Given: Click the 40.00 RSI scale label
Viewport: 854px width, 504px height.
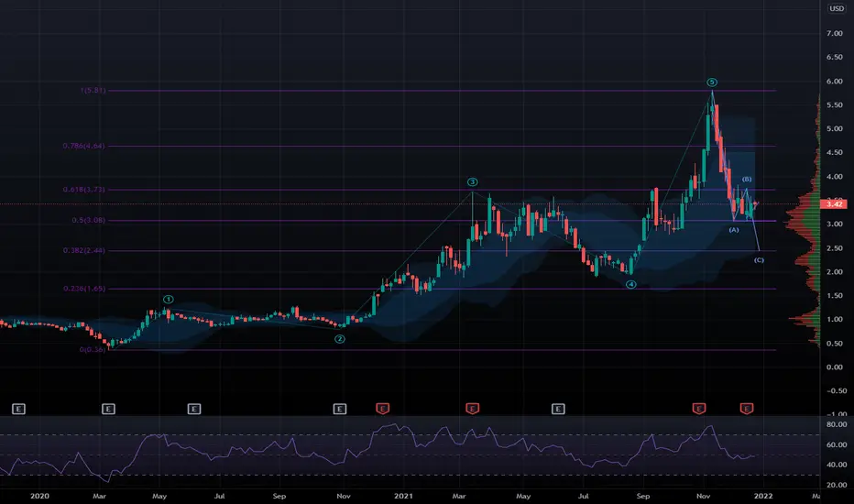Looking at the screenshot, I should pos(836,465).
